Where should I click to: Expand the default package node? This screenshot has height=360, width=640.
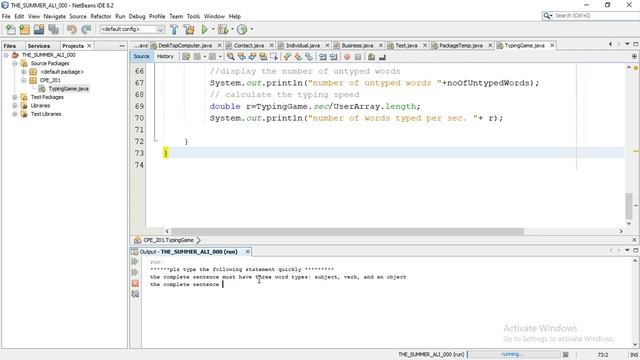(24, 72)
